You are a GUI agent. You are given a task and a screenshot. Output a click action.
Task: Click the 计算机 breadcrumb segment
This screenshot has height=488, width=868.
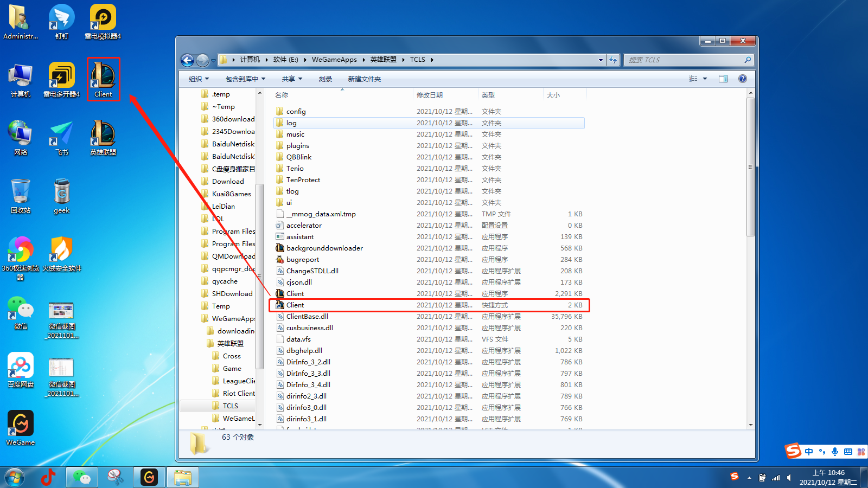250,60
